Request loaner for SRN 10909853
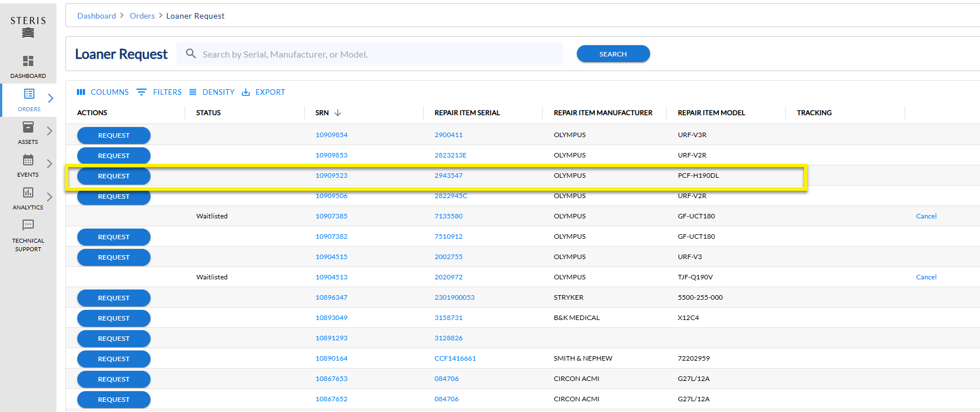Screen dimensions: 980x412 coord(114,156)
